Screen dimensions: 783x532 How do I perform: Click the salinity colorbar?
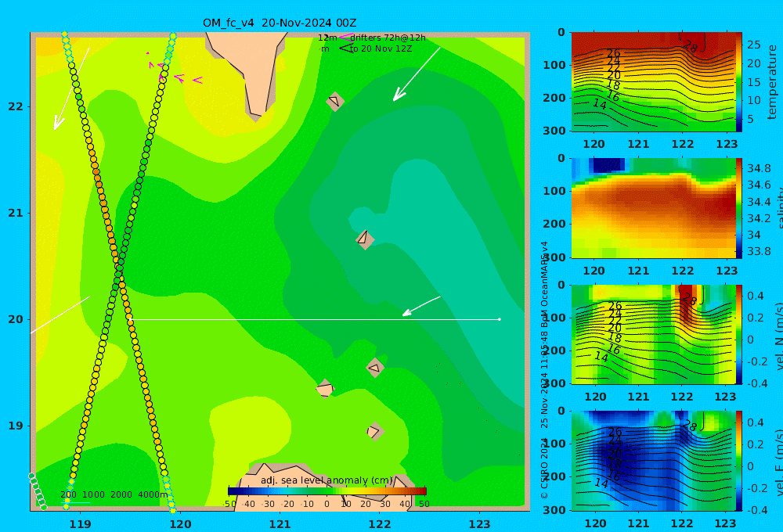click(739, 208)
